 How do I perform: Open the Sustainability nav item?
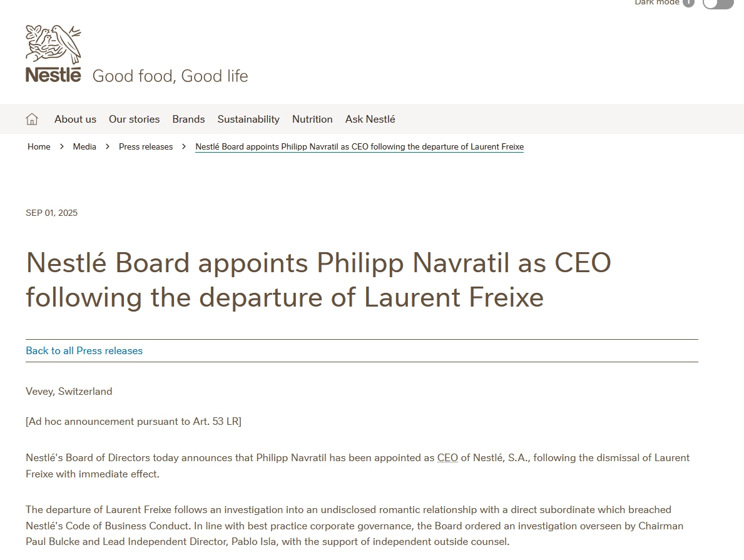pos(248,119)
